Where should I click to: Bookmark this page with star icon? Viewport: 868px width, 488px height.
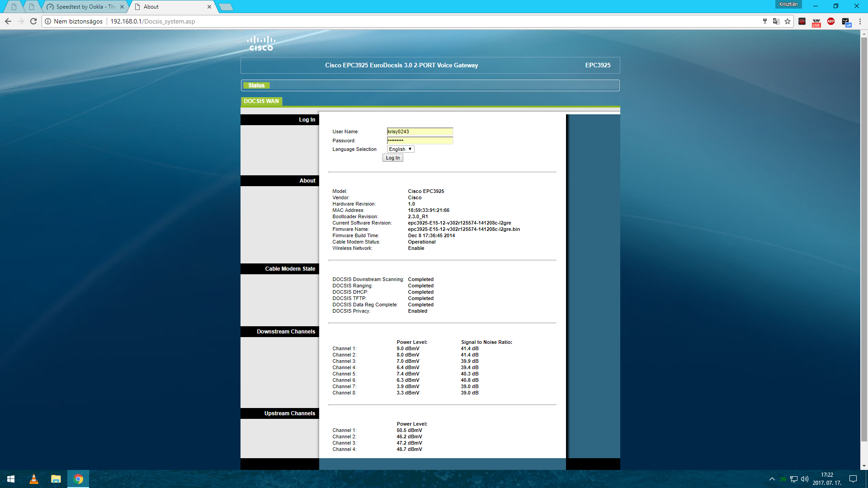788,21
